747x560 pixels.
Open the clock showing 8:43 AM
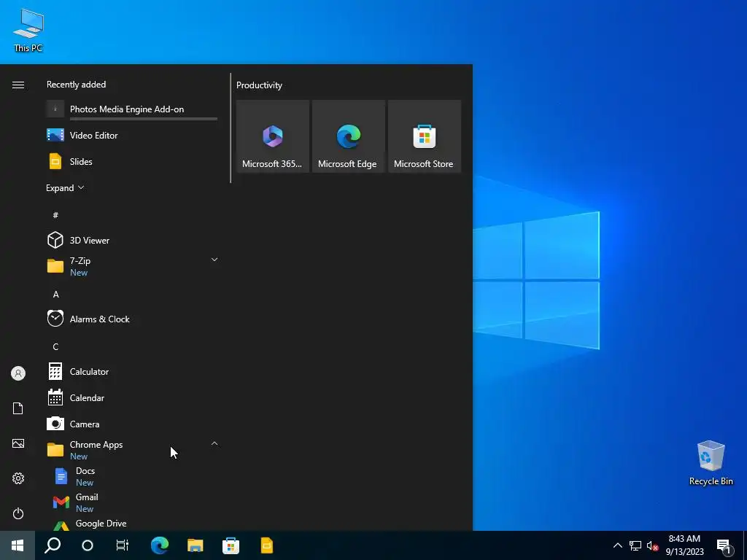tap(684, 545)
